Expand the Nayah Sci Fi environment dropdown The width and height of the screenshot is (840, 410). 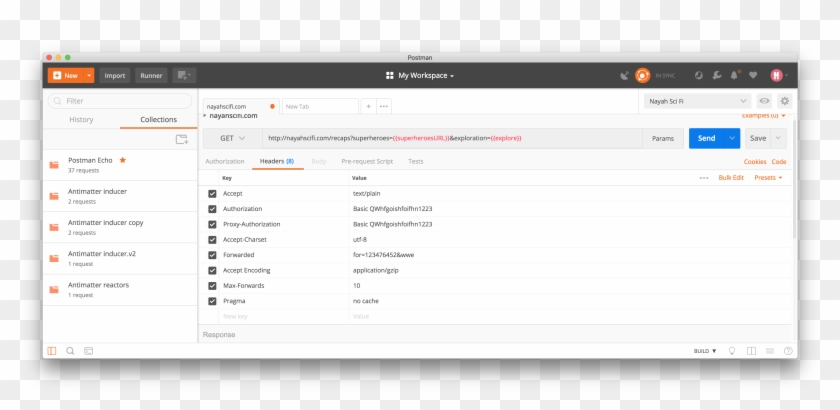click(x=697, y=101)
